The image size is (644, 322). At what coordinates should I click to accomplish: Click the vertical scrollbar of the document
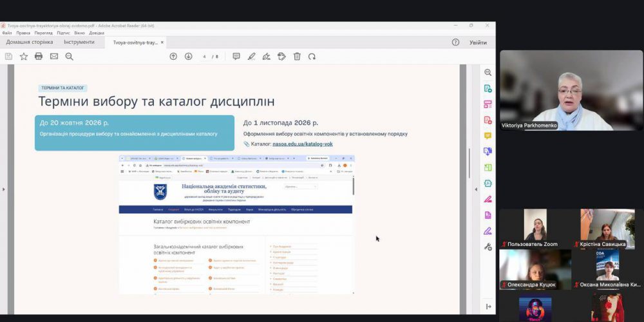point(469,163)
